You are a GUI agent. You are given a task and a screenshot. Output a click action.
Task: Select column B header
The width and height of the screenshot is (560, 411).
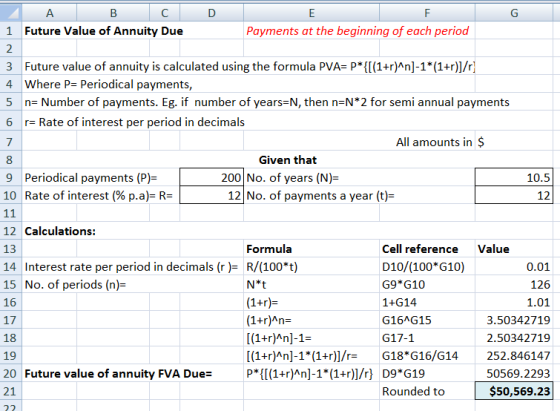(x=113, y=13)
